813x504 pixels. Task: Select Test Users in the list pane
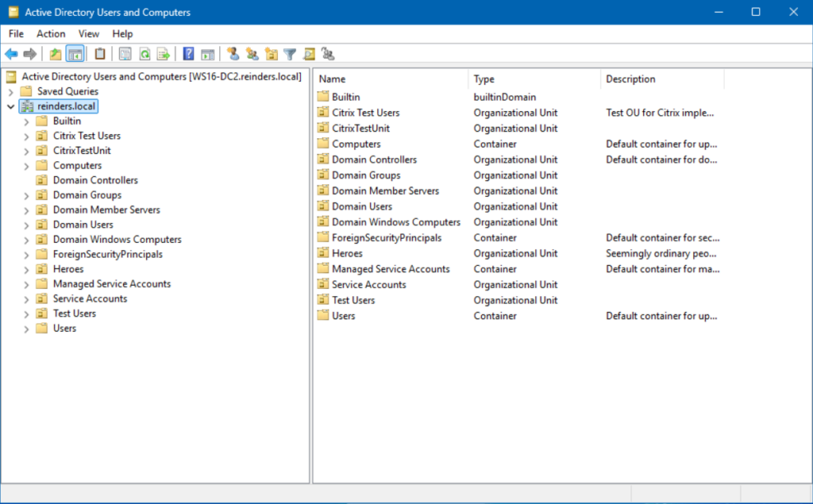click(353, 300)
